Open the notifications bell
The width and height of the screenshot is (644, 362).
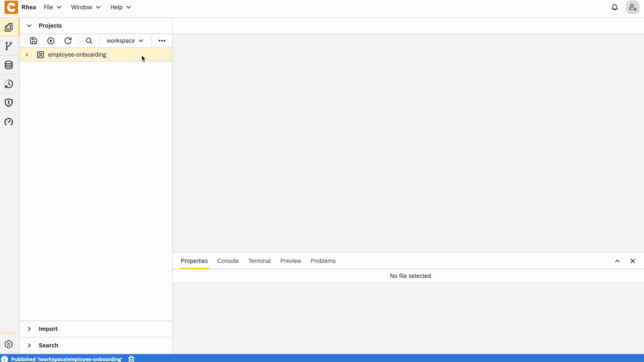tap(614, 7)
